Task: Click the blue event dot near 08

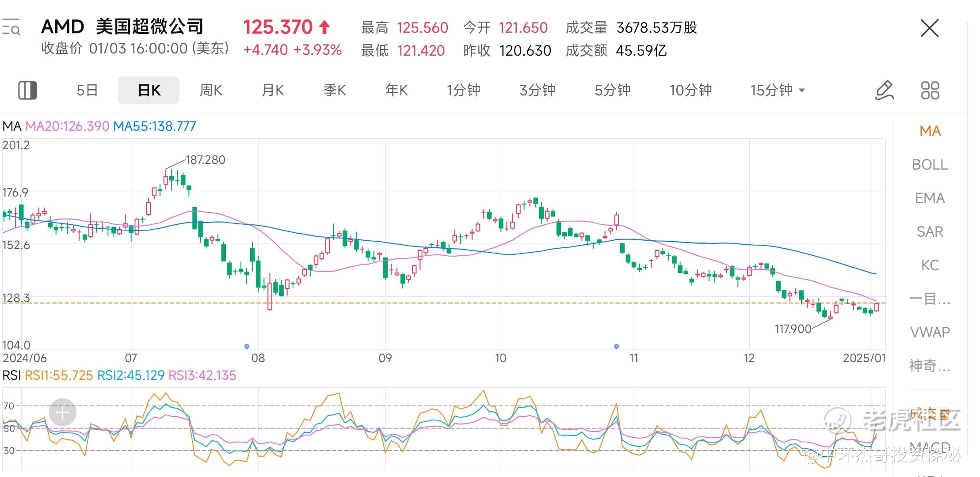Action: [247, 346]
